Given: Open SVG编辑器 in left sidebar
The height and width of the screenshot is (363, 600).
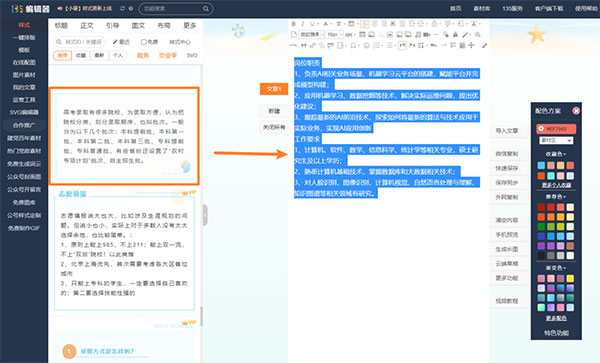Looking at the screenshot, I should 24,112.
